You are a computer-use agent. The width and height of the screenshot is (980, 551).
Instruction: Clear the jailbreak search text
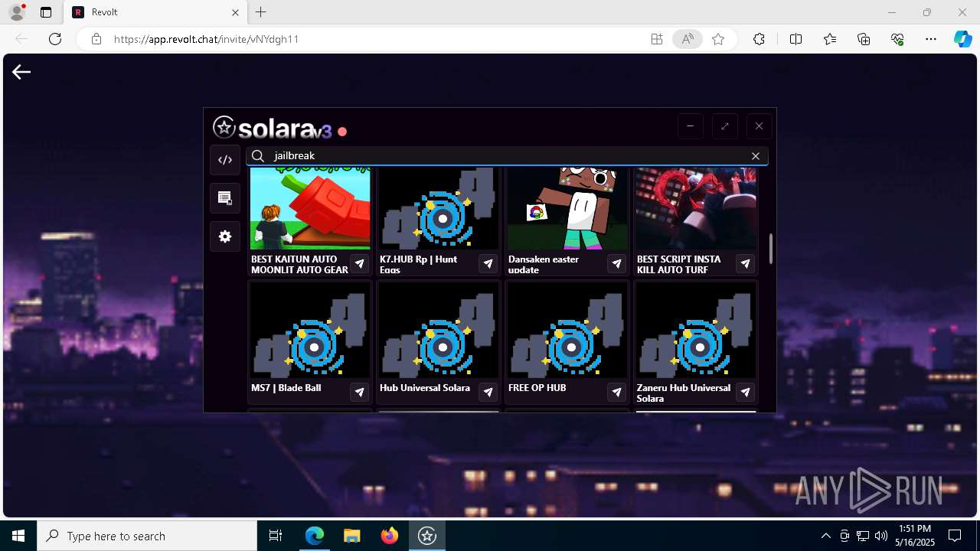756,156
